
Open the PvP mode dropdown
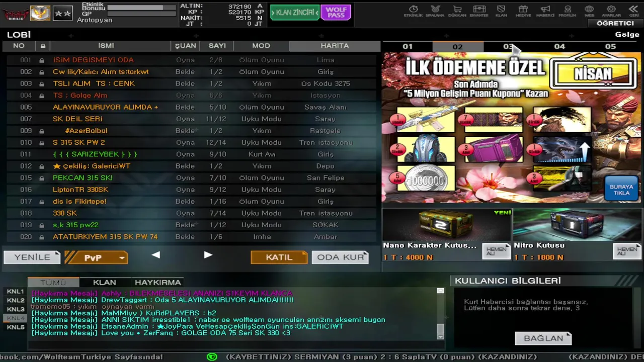96,257
